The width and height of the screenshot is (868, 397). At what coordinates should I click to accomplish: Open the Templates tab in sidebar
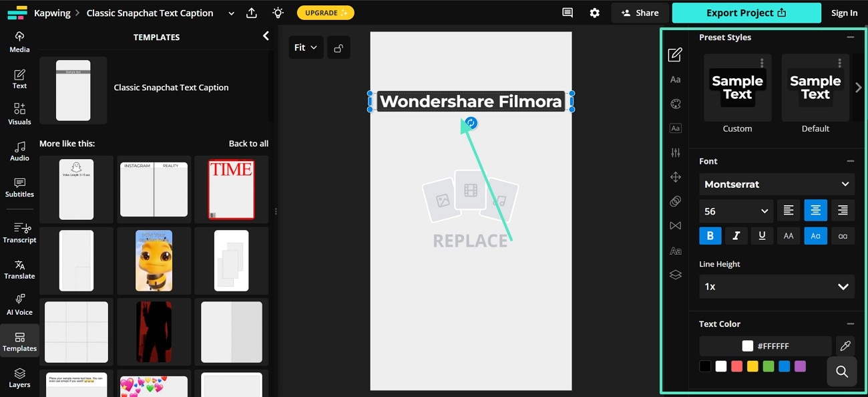click(19, 342)
